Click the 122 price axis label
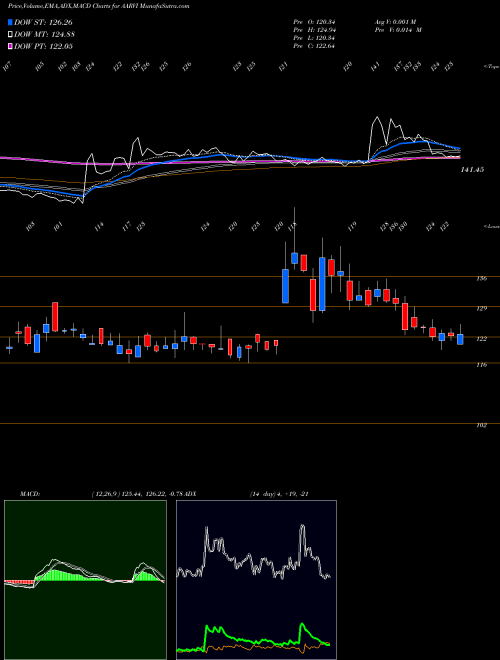 (482, 339)
